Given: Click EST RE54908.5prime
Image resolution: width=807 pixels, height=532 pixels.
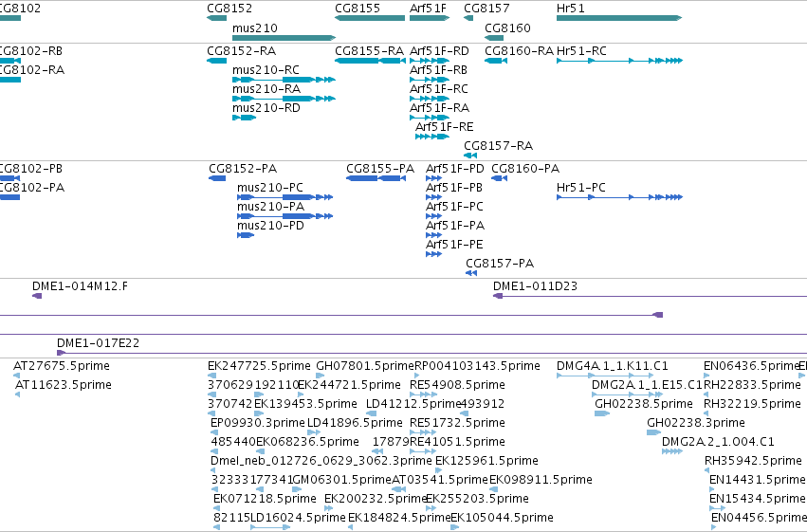Looking at the screenshot, I should click(457, 386).
